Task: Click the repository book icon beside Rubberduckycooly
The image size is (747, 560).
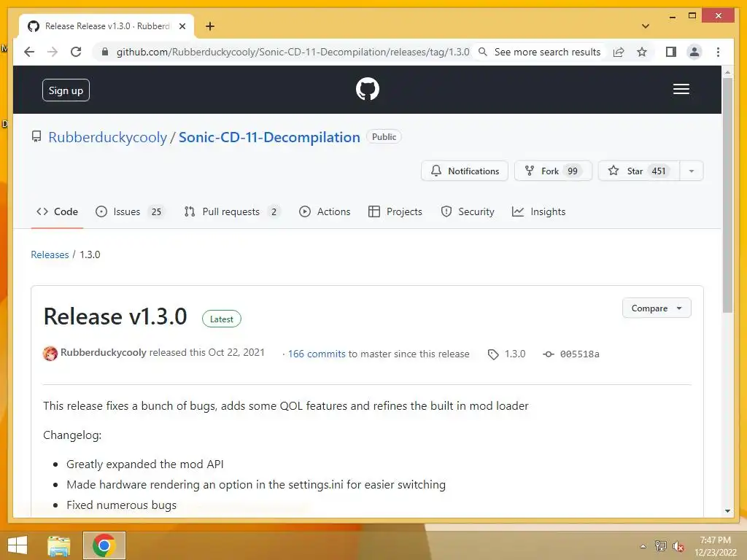Action: pos(36,137)
